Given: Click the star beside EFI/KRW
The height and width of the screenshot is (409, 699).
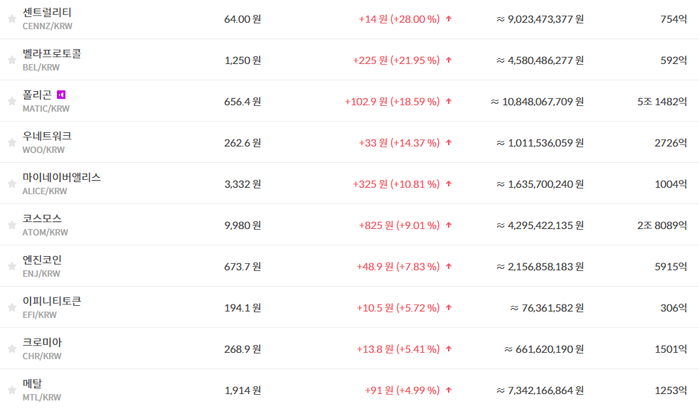Looking at the screenshot, I should tap(12, 308).
